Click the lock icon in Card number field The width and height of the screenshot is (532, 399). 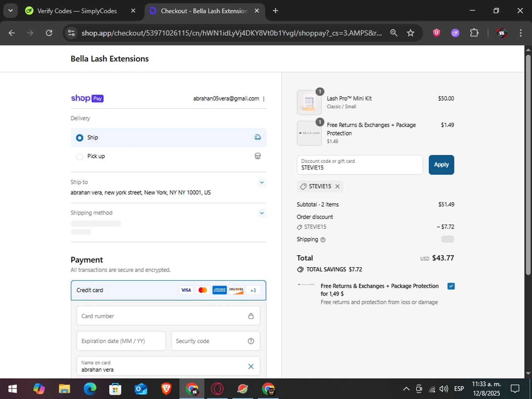(251, 316)
